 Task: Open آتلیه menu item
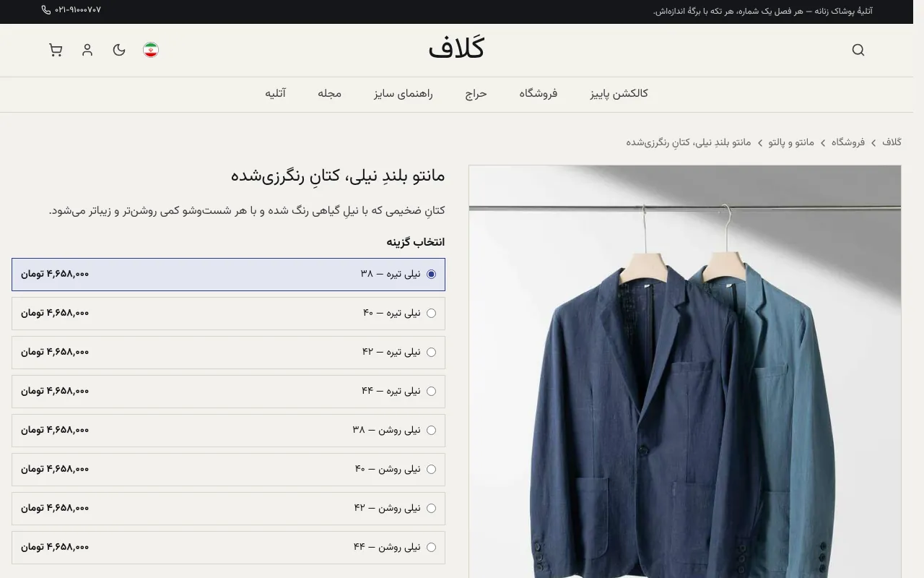pos(275,94)
